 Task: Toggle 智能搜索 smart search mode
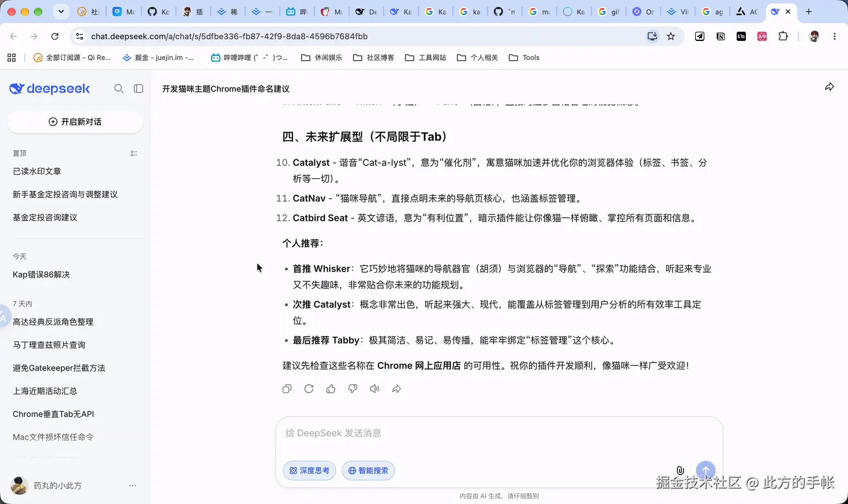368,471
